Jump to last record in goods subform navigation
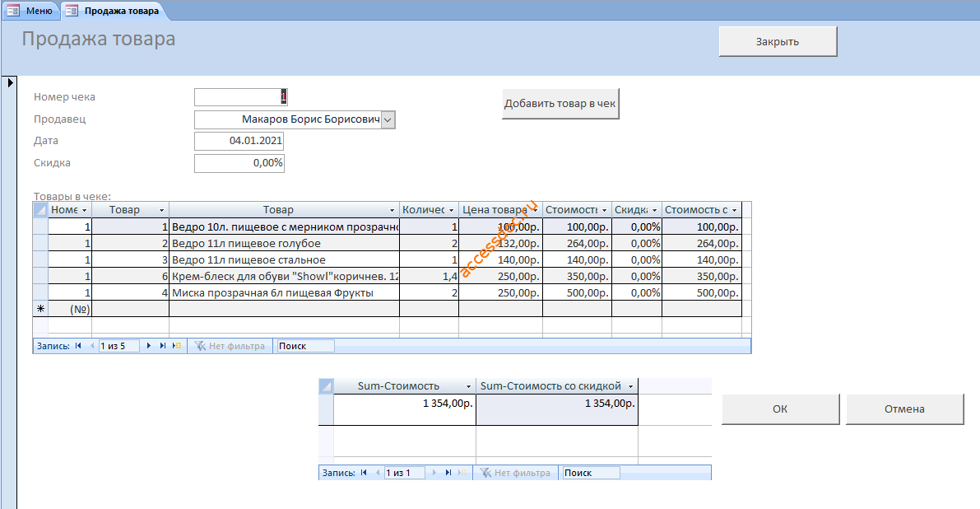The width and height of the screenshot is (980, 509). click(162, 346)
